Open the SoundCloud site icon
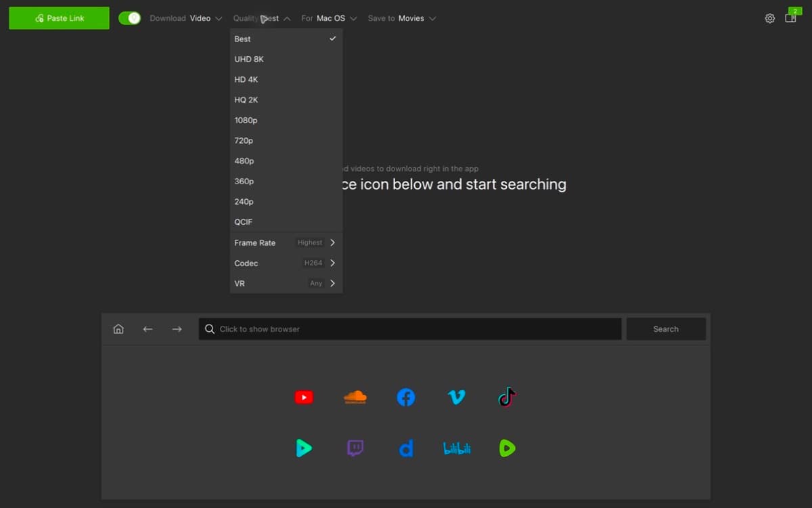Image resolution: width=812 pixels, height=508 pixels. (355, 397)
